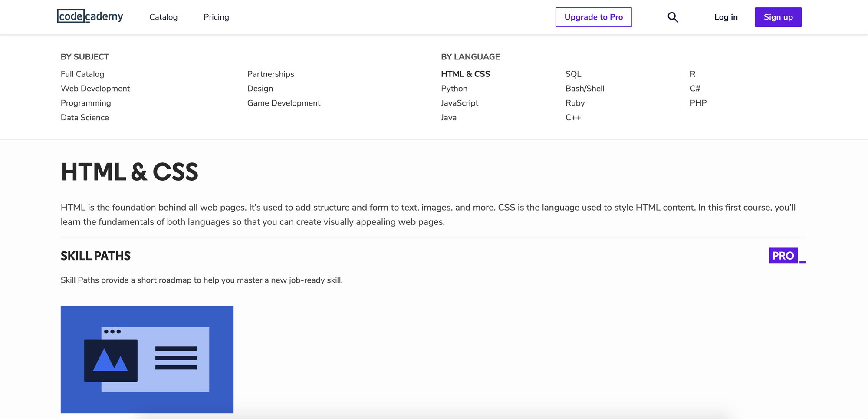Open Partnerships link
This screenshot has height=419, width=868.
click(x=271, y=74)
